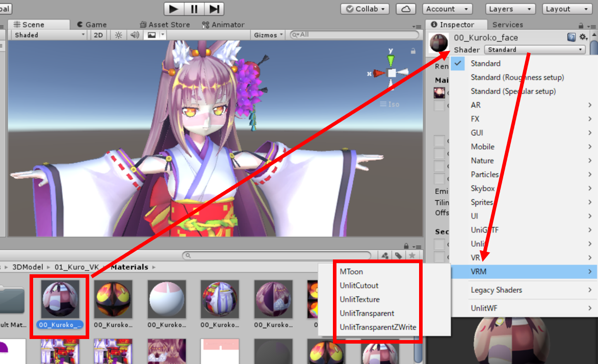Open the Shaded draw mode dropdown
The image size is (598, 364).
point(49,35)
